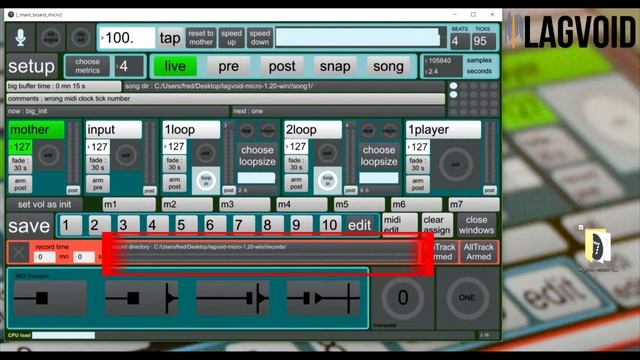
Task: Click the X record button
Action: tap(19, 253)
